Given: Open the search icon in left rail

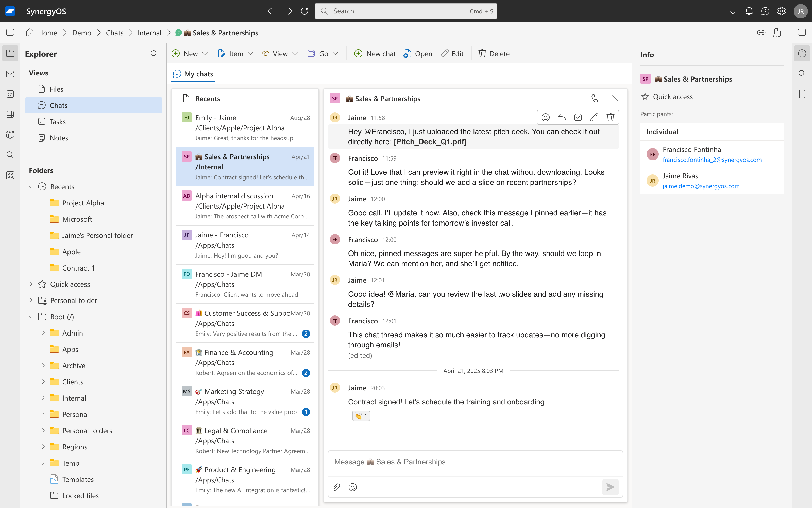Looking at the screenshot, I should 10,155.
